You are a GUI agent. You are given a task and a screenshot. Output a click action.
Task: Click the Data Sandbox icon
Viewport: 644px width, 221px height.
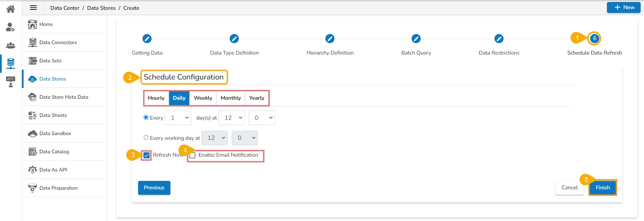tap(32, 133)
